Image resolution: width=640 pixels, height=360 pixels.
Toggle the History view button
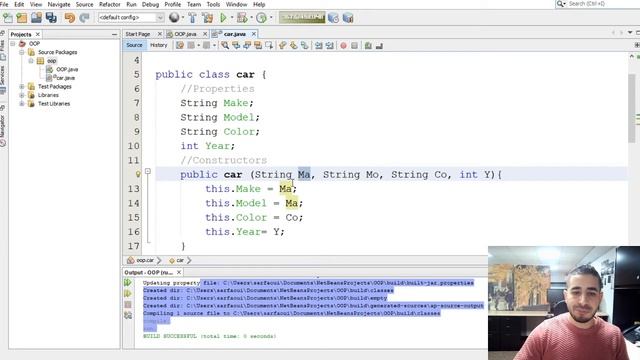[159, 45]
